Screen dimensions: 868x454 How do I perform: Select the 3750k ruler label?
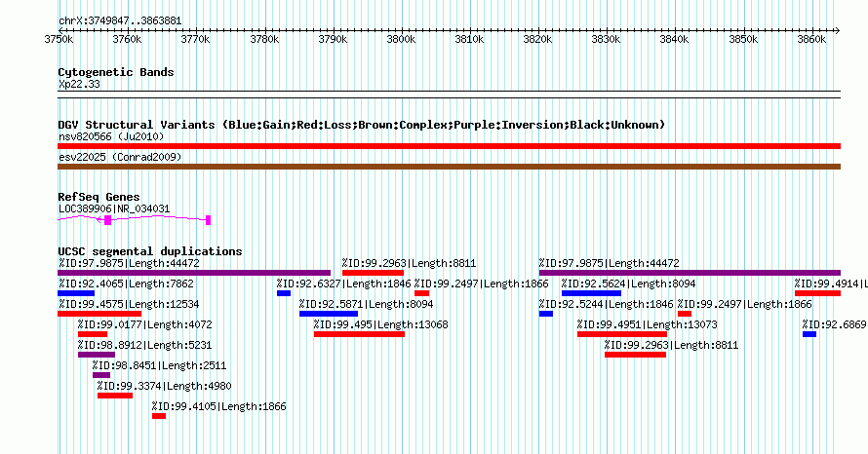tap(59, 40)
